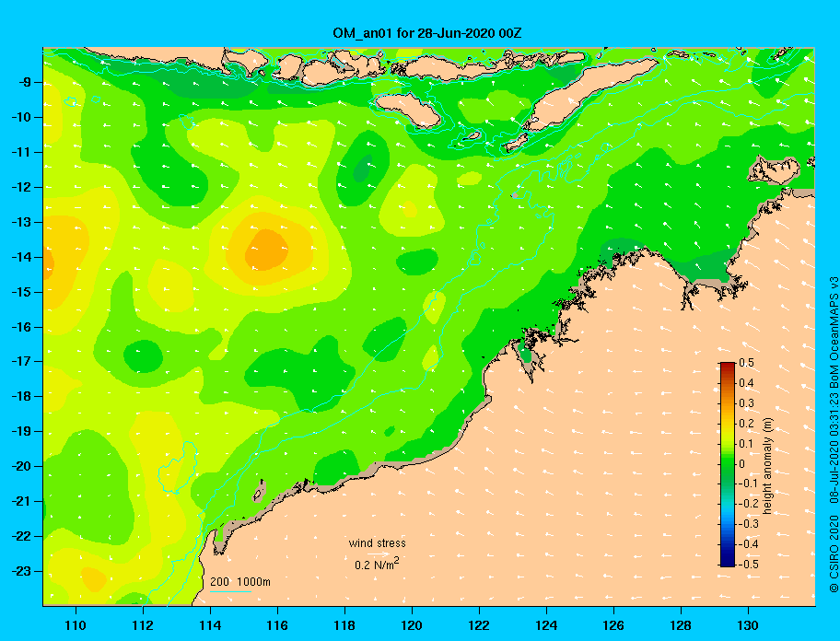Click the 0.5 tick on the colorbar
This screenshot has height=641, width=840.
(x=746, y=363)
